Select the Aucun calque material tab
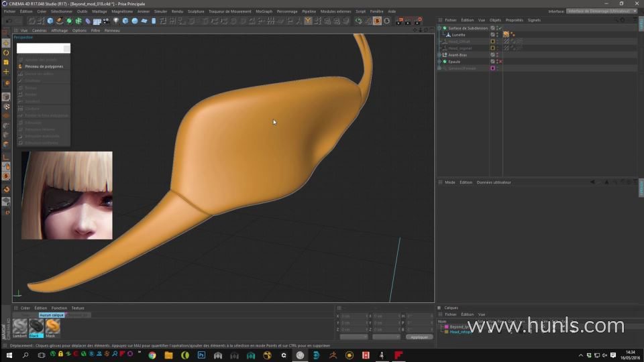The width and height of the screenshot is (644, 362). tap(52, 315)
